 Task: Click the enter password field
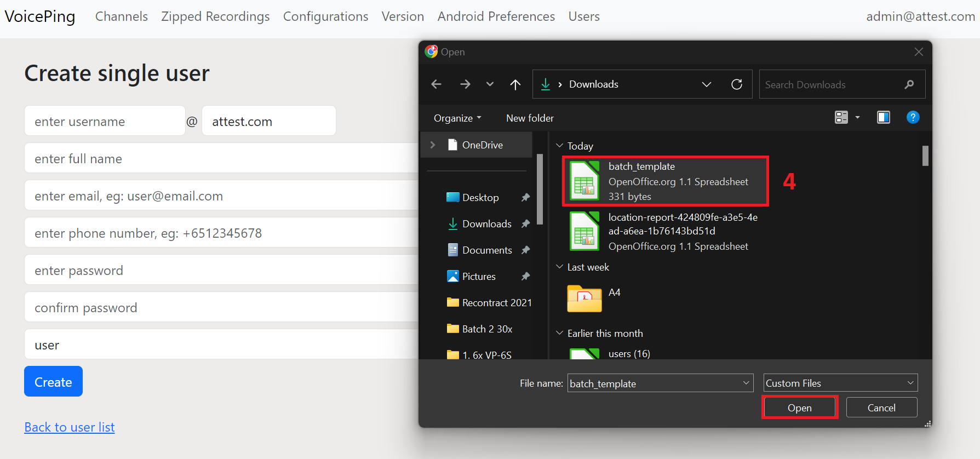point(221,270)
